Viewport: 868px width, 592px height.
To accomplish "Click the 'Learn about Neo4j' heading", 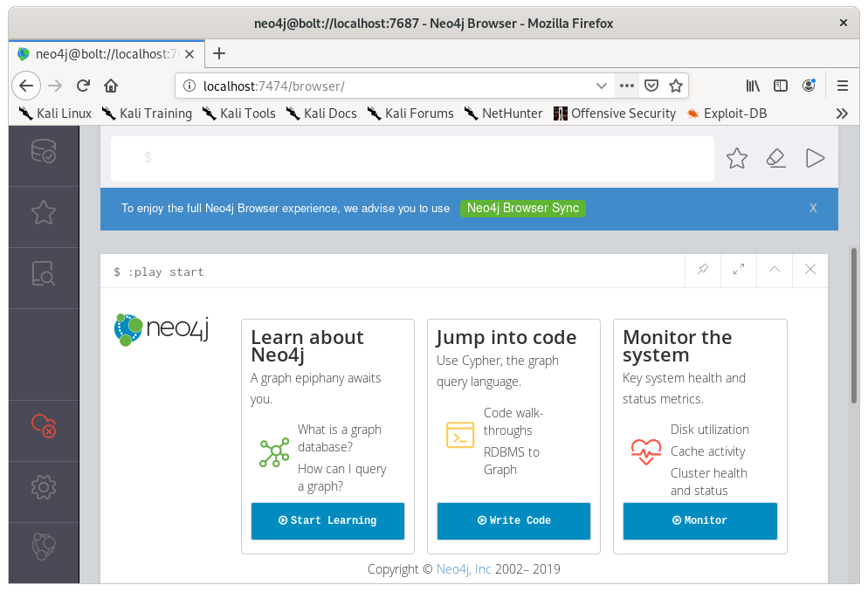I will (307, 346).
